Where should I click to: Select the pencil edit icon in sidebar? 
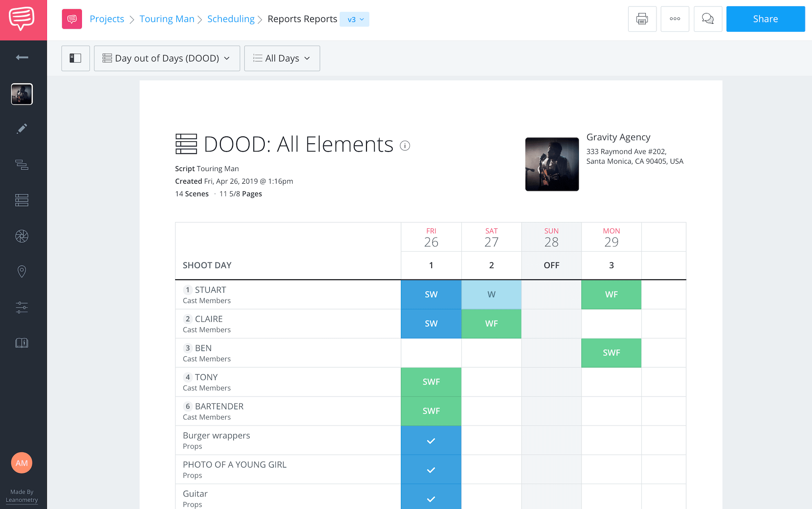22,129
